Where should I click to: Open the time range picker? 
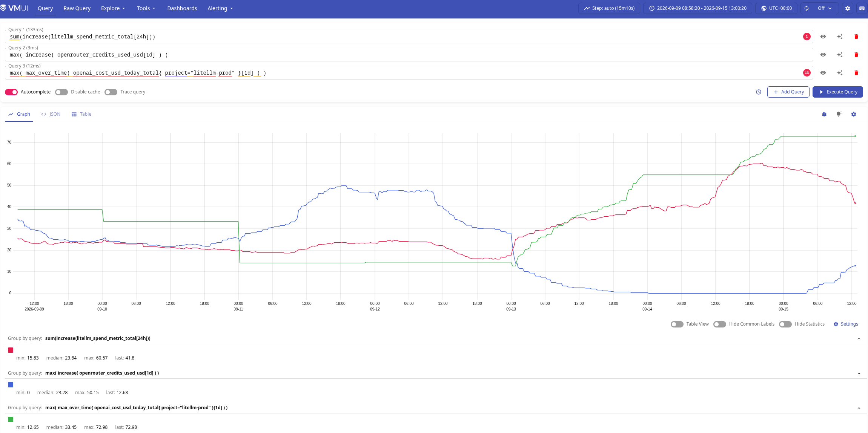[698, 8]
